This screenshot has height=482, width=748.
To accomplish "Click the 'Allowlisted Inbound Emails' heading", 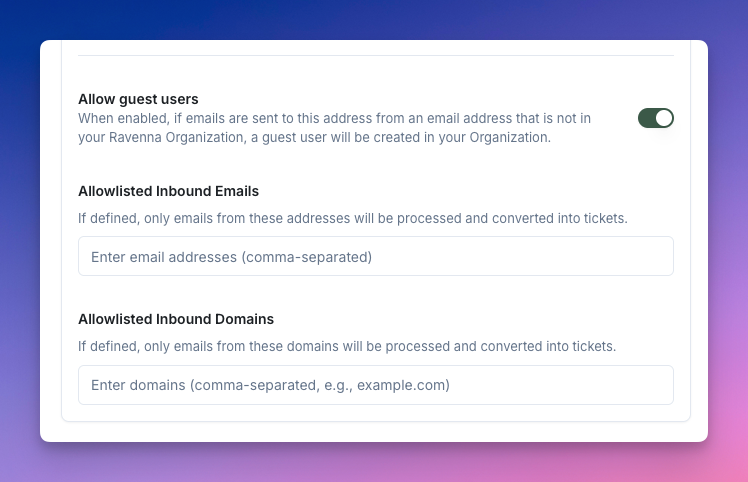I will (168, 191).
